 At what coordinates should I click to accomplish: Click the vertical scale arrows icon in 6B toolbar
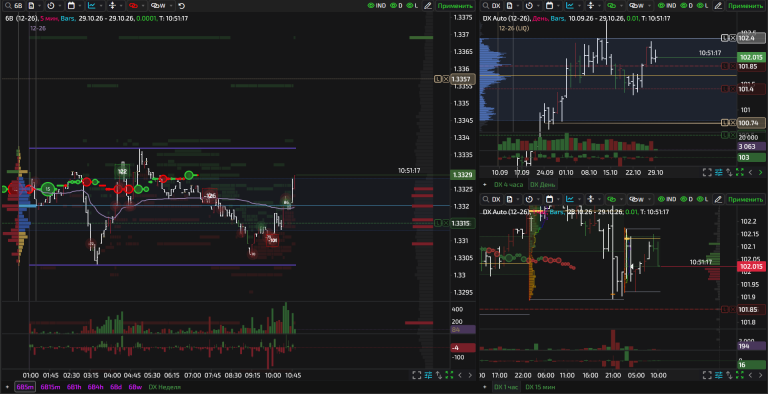pos(112,6)
